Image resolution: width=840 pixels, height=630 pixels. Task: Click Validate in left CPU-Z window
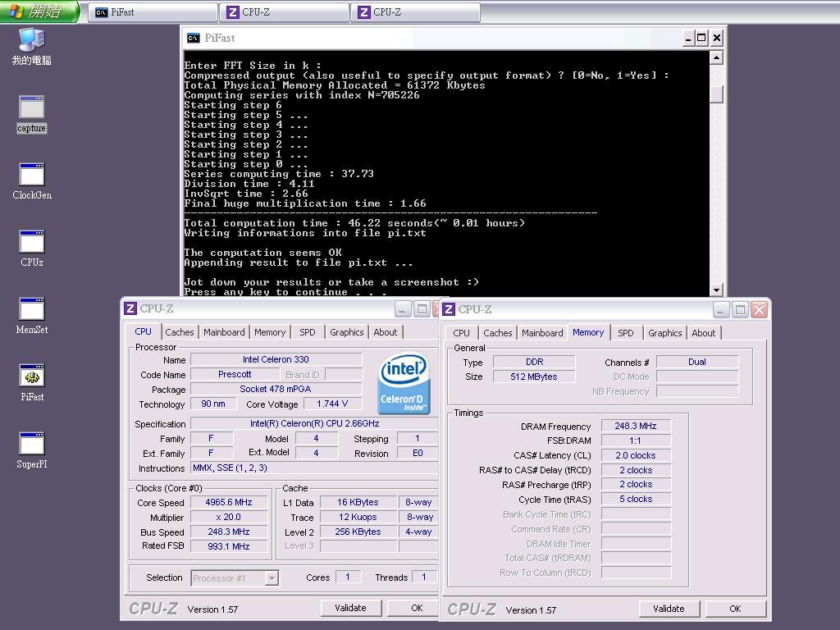pos(350,608)
